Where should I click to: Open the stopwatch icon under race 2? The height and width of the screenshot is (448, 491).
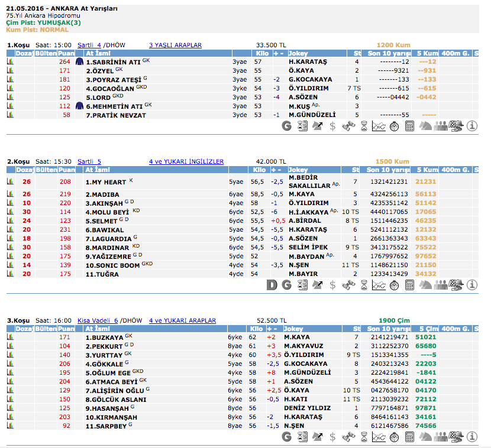click(x=394, y=285)
